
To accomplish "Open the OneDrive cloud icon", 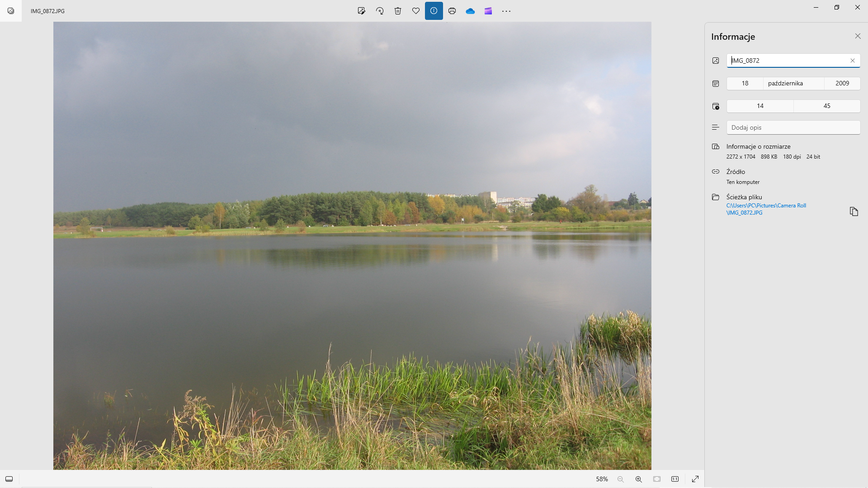I will pos(470,11).
